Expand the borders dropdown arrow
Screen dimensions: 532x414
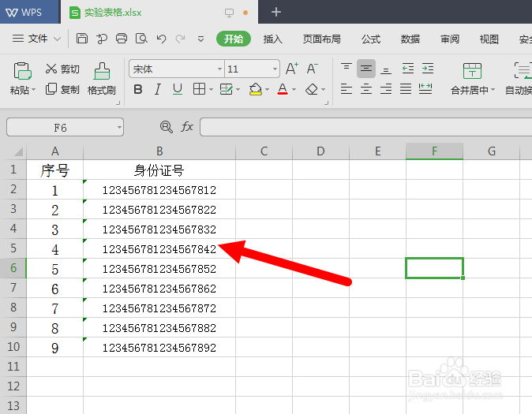pyautogui.click(x=211, y=90)
